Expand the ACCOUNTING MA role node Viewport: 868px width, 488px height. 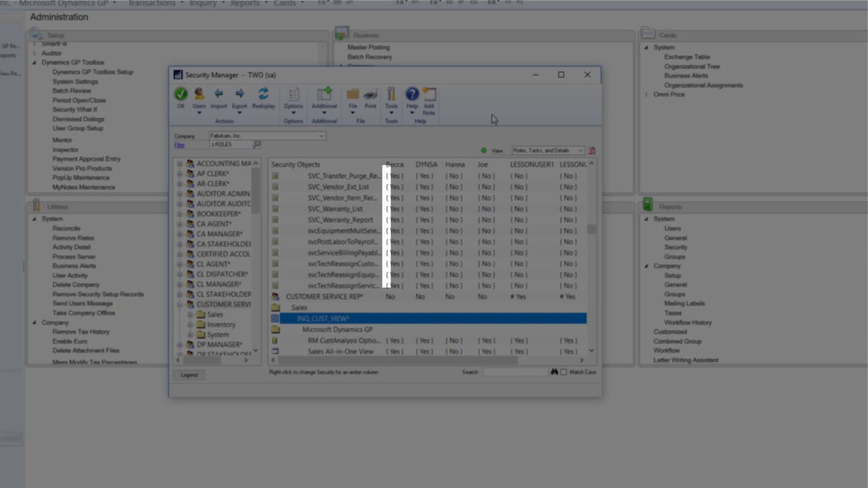(x=180, y=163)
